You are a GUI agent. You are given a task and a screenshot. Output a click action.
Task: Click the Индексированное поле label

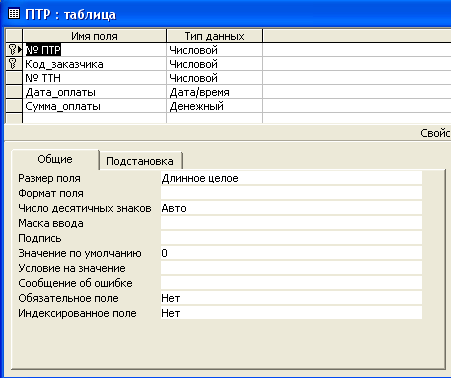tap(77, 313)
